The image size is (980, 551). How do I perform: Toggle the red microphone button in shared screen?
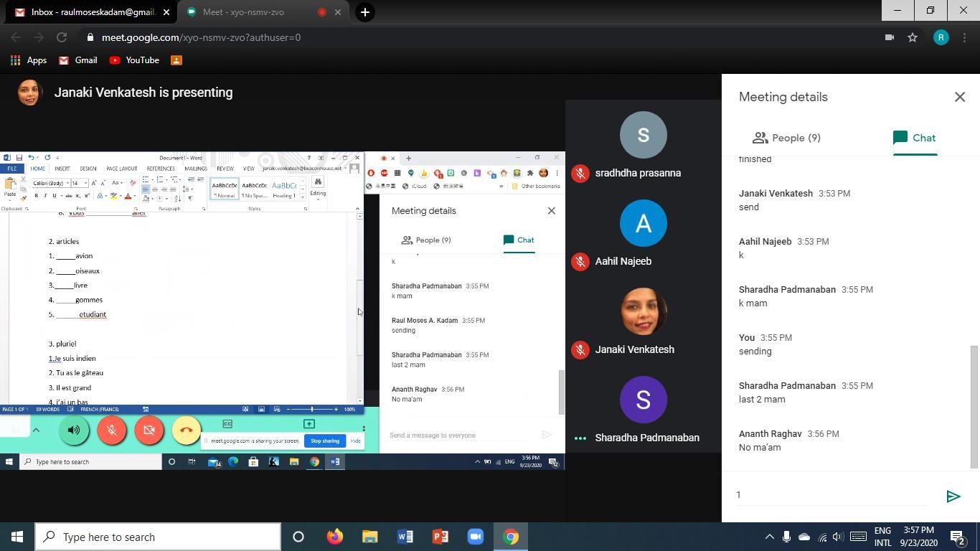click(x=111, y=430)
